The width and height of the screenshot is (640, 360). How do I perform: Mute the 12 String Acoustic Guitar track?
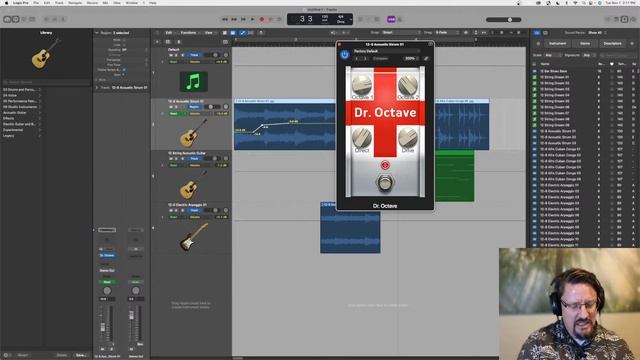click(x=171, y=159)
